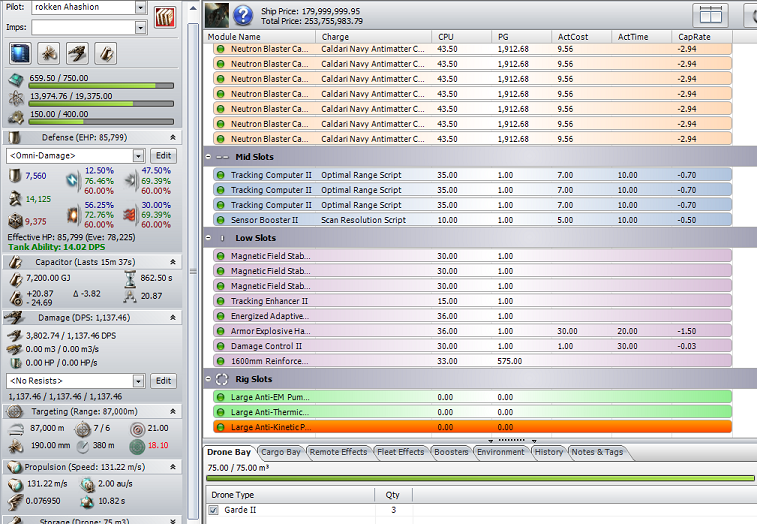Screen dimensions: 757x524
Task: Open the Notes & Tags tab
Action: coord(598,452)
